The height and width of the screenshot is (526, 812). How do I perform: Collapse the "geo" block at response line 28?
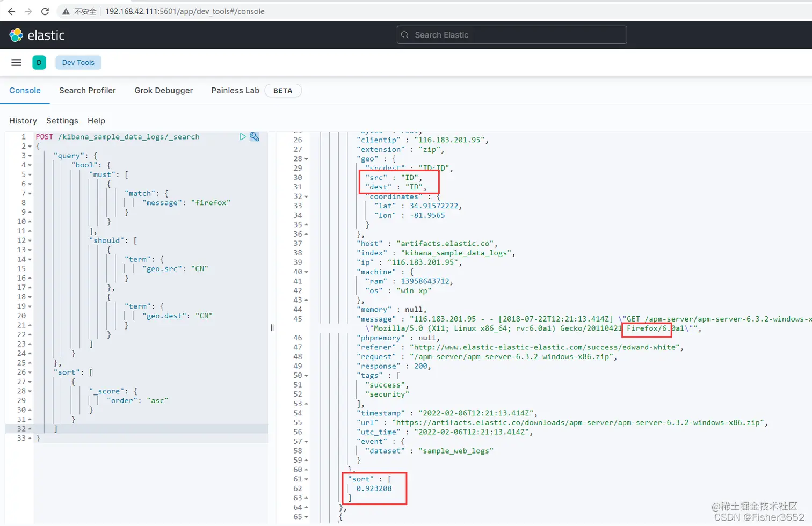tap(306, 159)
